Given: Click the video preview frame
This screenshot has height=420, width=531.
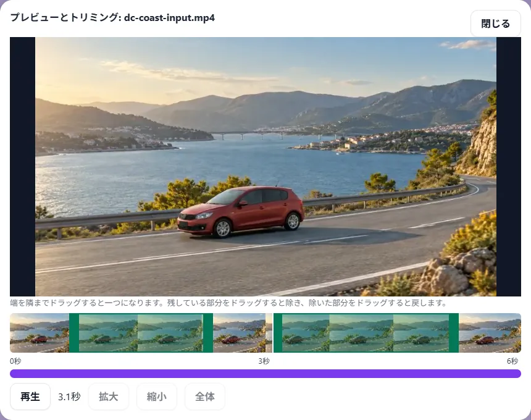Looking at the screenshot, I should 265,167.
